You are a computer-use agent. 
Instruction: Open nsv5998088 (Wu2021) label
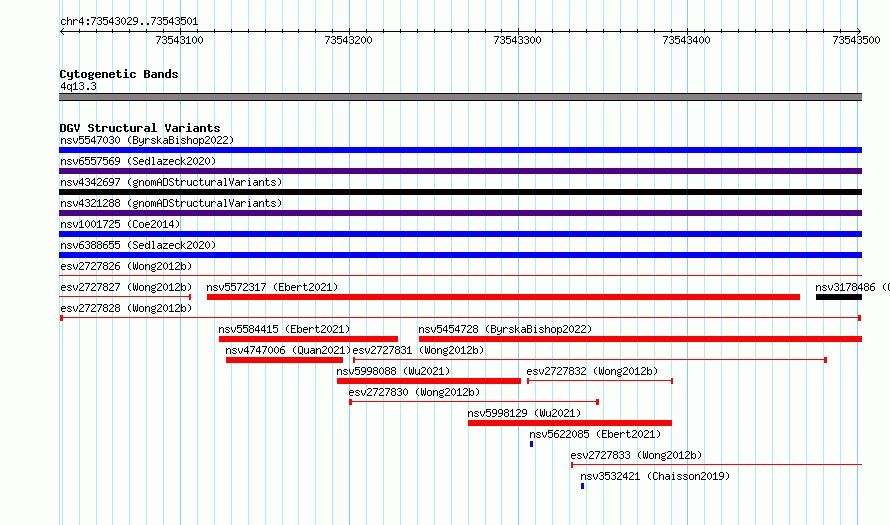[393, 371]
